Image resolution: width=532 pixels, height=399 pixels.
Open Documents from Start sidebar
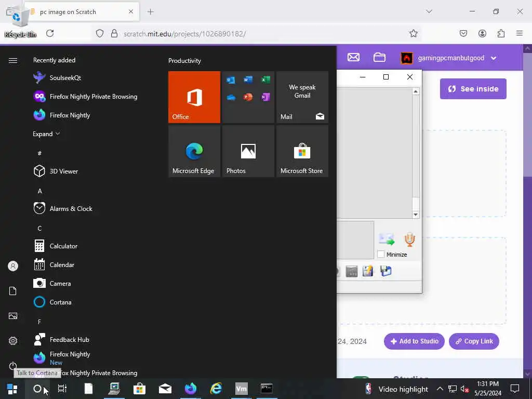[13, 291]
